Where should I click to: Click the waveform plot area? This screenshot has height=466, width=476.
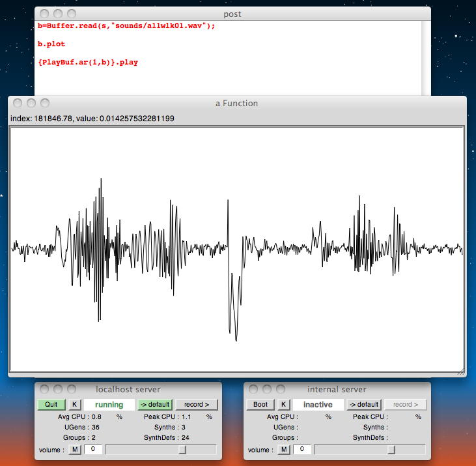click(237, 249)
